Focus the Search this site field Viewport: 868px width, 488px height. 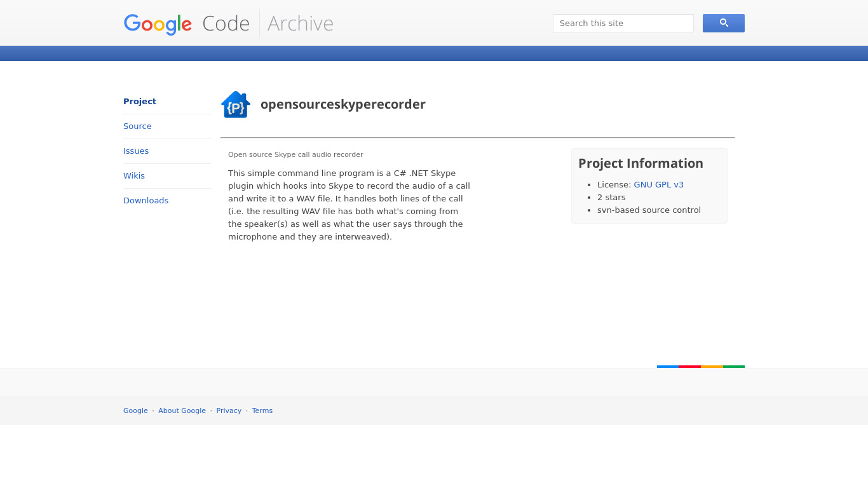pos(623,23)
